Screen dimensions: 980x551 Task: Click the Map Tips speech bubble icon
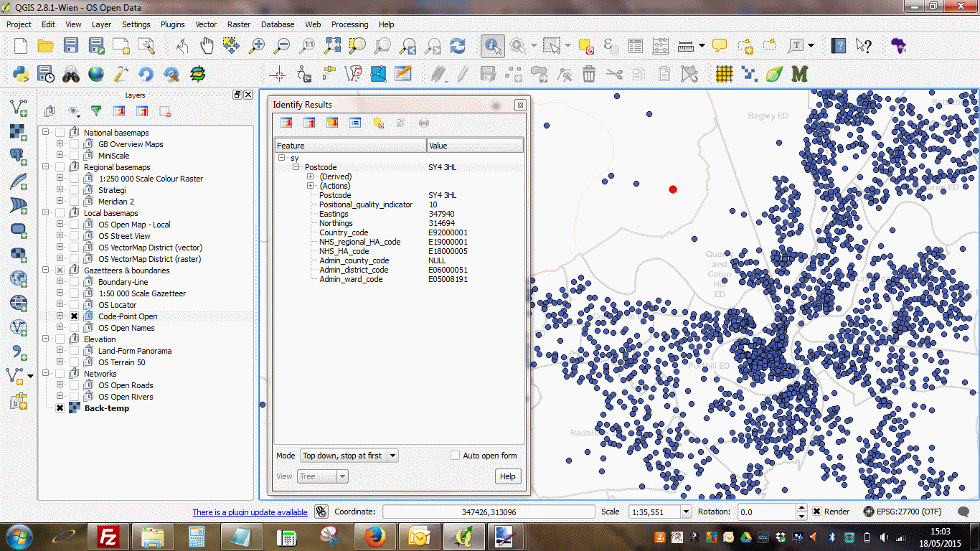click(x=720, y=46)
